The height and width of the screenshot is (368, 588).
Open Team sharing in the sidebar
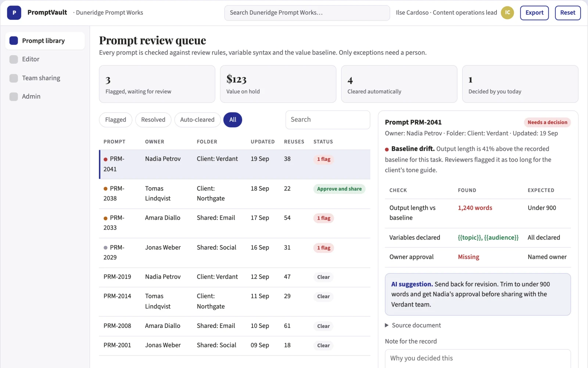coord(45,78)
